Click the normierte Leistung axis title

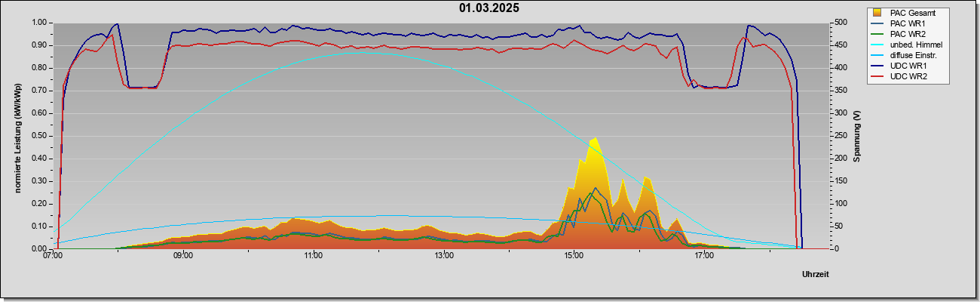(x=17, y=136)
